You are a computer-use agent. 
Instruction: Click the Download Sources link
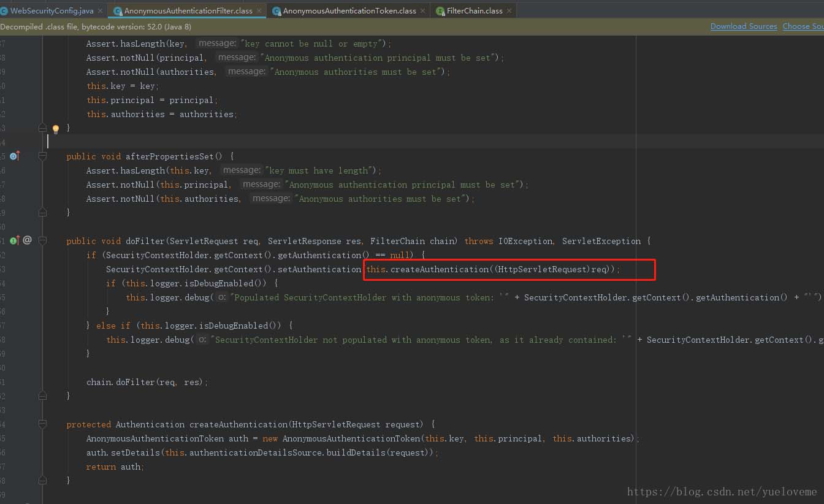(x=743, y=26)
